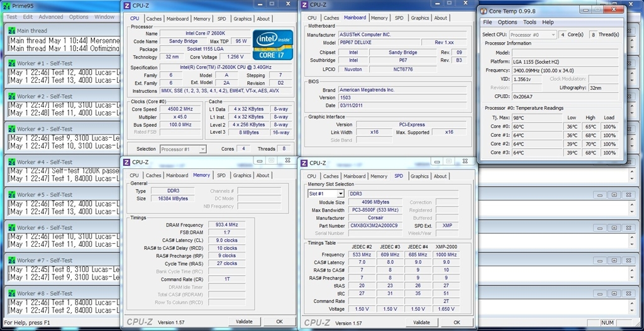
Task: Click the Main thread window icon
Action: [12, 30]
